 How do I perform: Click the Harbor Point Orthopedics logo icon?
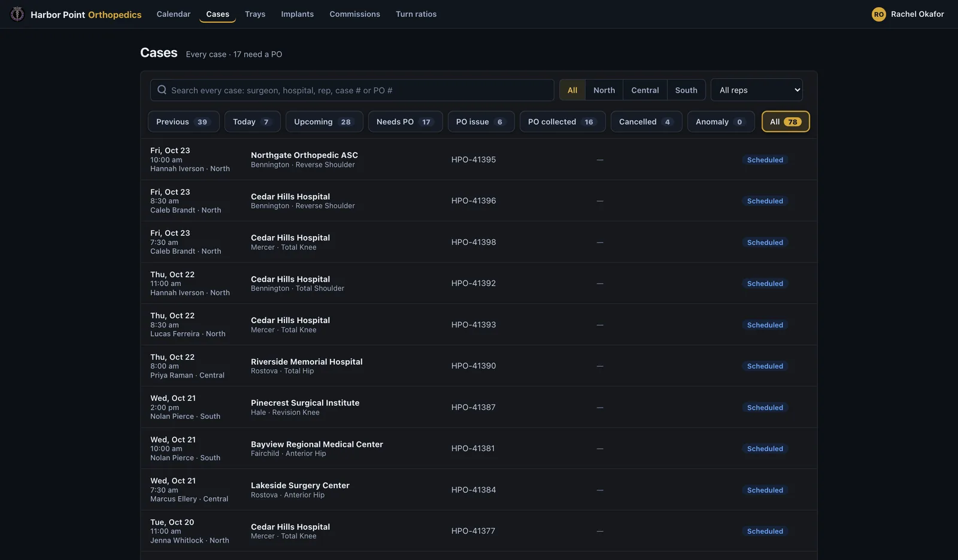[17, 14]
